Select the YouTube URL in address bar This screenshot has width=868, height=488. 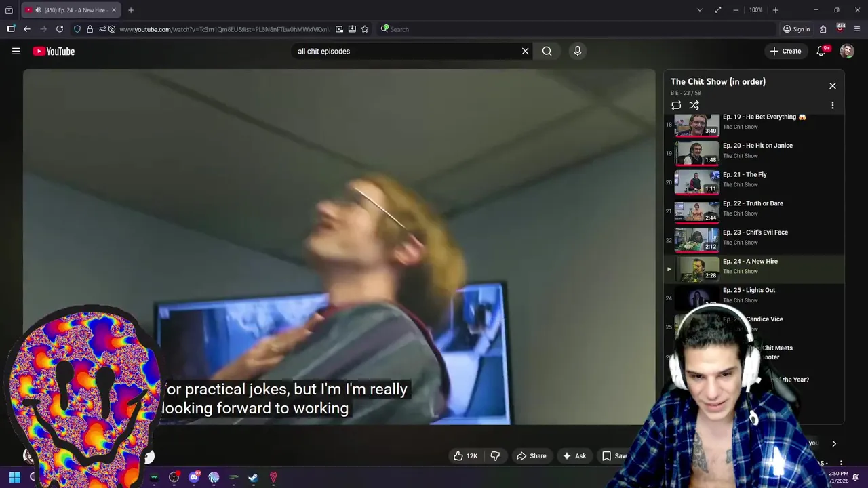tap(224, 29)
